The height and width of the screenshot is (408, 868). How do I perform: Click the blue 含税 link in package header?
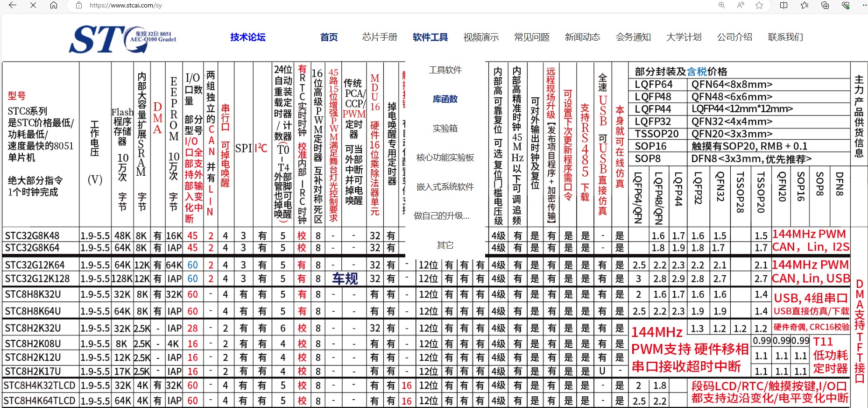click(x=697, y=72)
